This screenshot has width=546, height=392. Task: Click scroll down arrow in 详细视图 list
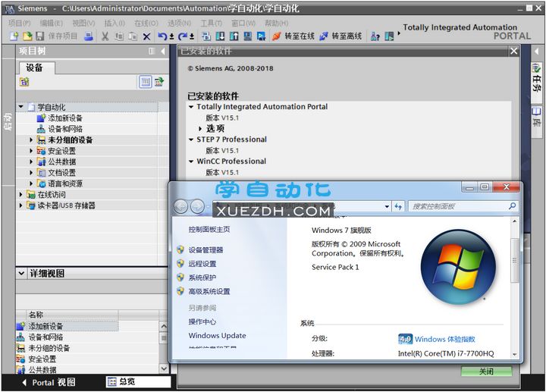click(163, 368)
